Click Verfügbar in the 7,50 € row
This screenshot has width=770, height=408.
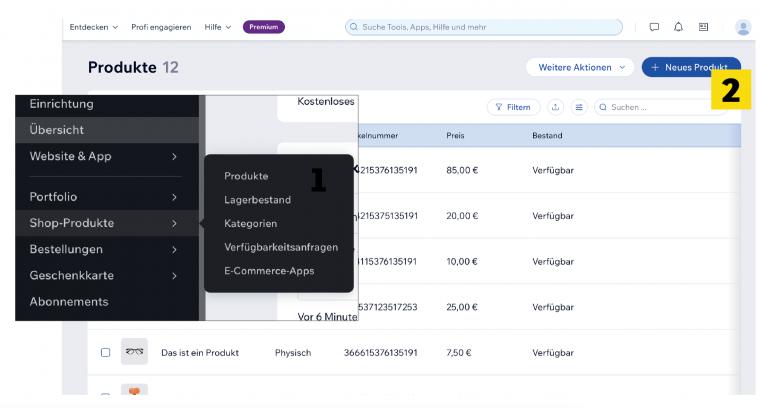(553, 353)
